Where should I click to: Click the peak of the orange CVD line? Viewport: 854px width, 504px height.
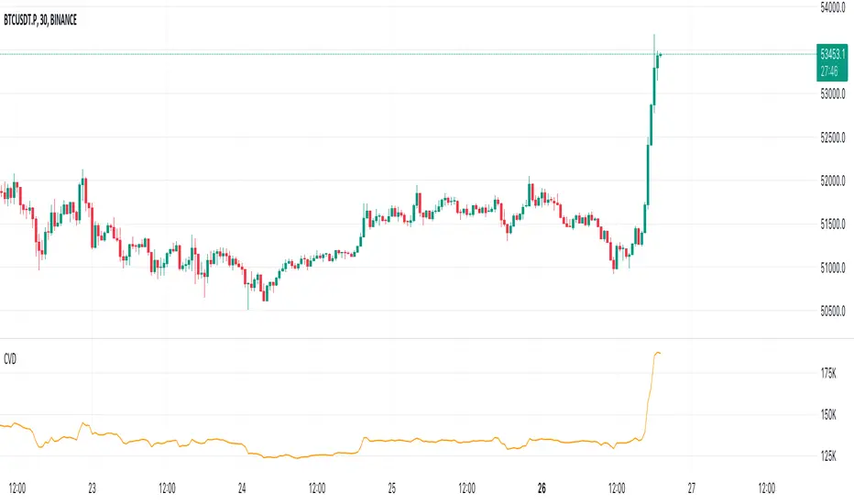pyautogui.click(x=656, y=353)
